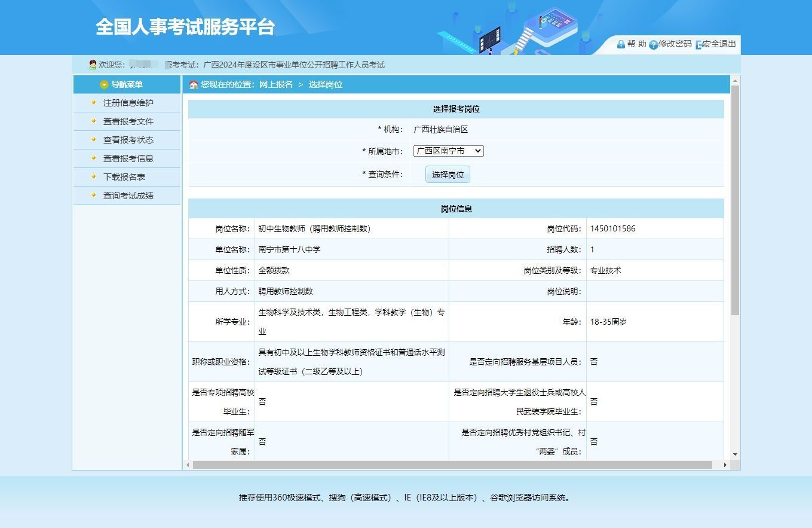The height and width of the screenshot is (528, 812).
Task: Click 安全退出 to log out
Action: pyautogui.click(x=719, y=44)
